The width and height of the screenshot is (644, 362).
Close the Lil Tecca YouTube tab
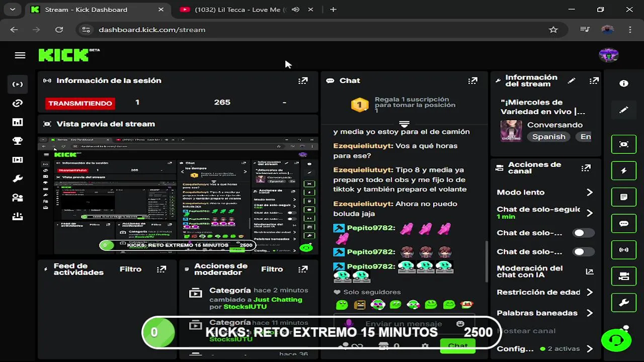tap(311, 10)
